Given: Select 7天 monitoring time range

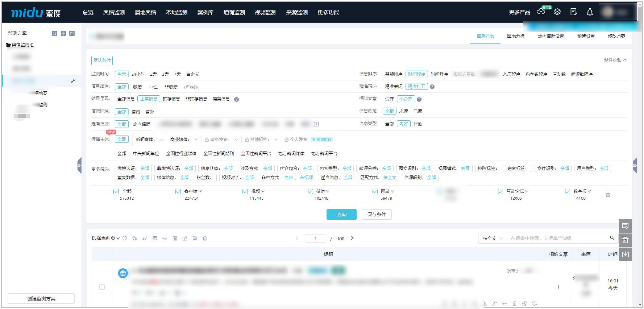Looking at the screenshot, I should point(177,74).
